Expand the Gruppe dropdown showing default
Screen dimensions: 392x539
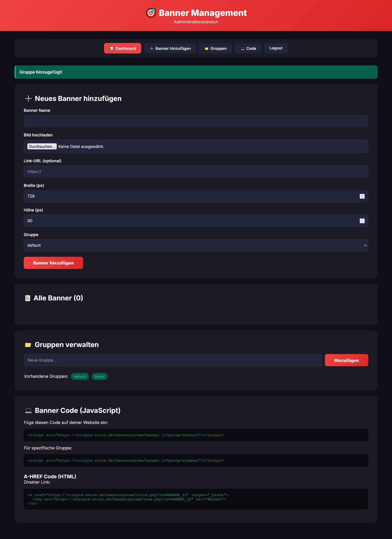tap(196, 245)
